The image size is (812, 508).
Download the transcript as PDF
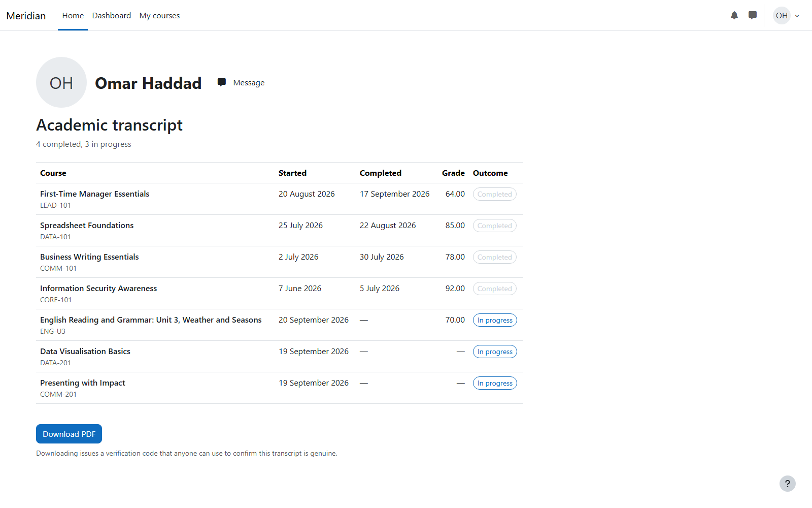[x=69, y=434]
